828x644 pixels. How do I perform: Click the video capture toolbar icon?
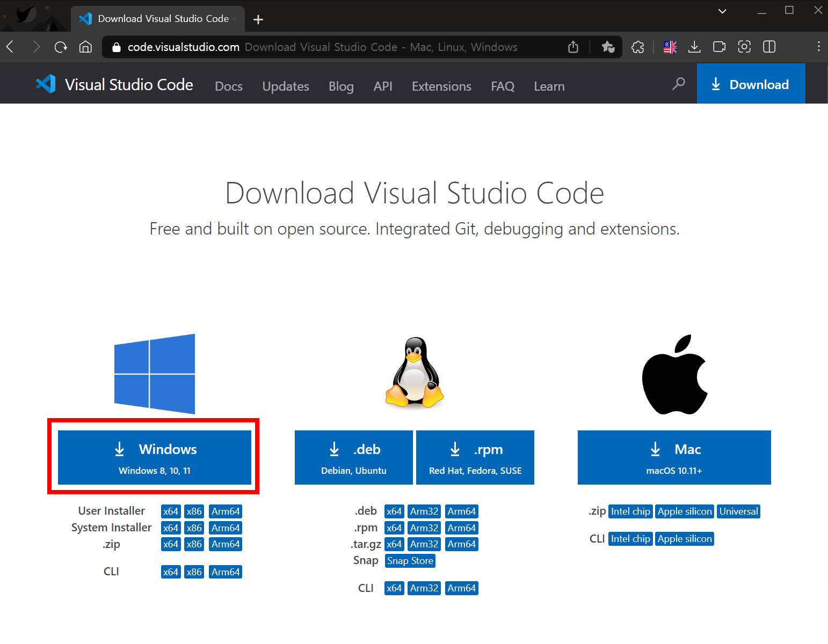[720, 47]
